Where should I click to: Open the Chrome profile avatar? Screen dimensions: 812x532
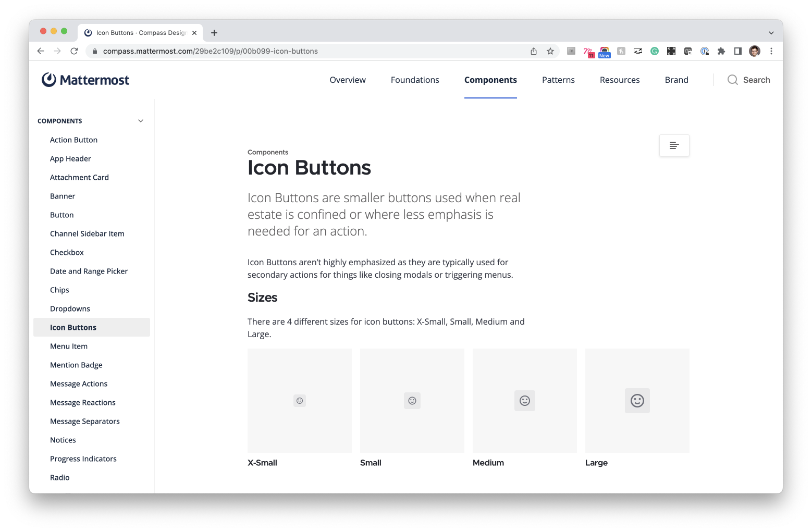click(755, 51)
